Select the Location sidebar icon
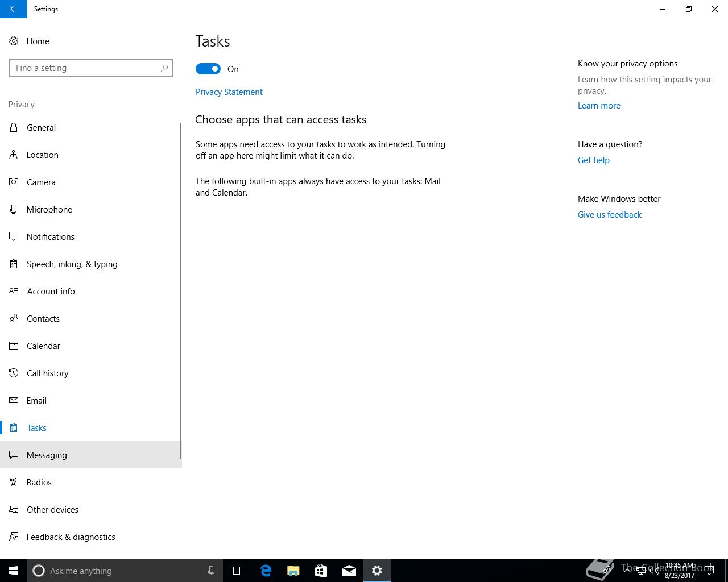This screenshot has height=582, width=728. pos(14,155)
